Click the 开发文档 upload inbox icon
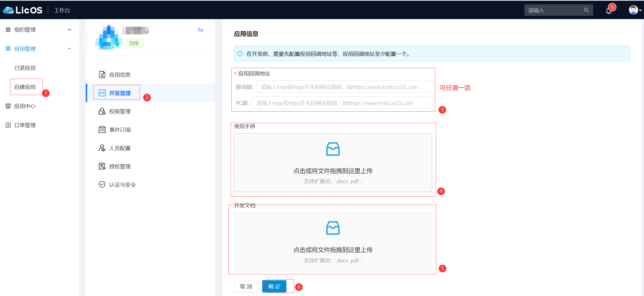The image size is (644, 296). coord(333,228)
